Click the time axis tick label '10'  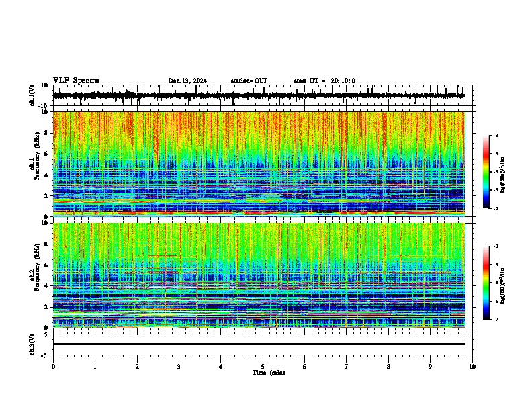(x=472, y=367)
